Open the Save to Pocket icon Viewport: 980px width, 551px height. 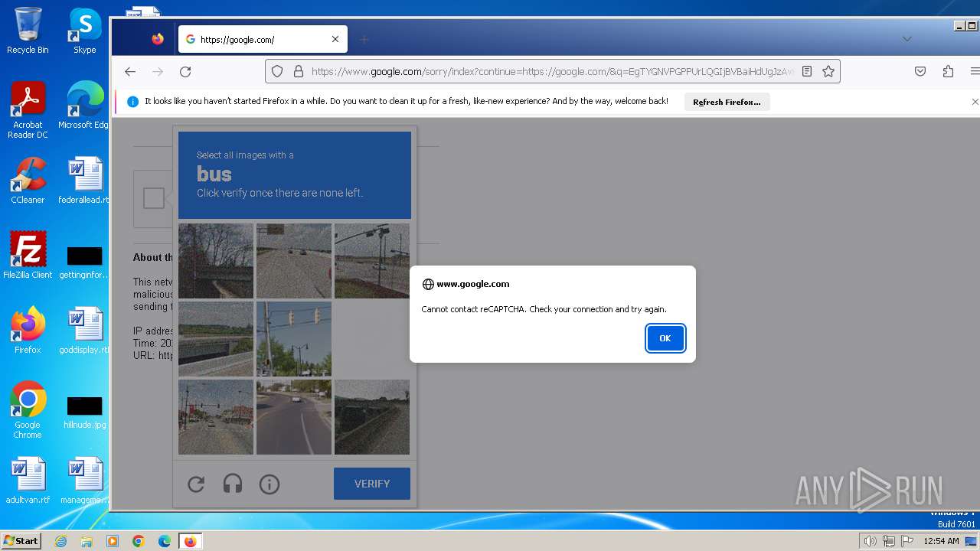tap(920, 71)
